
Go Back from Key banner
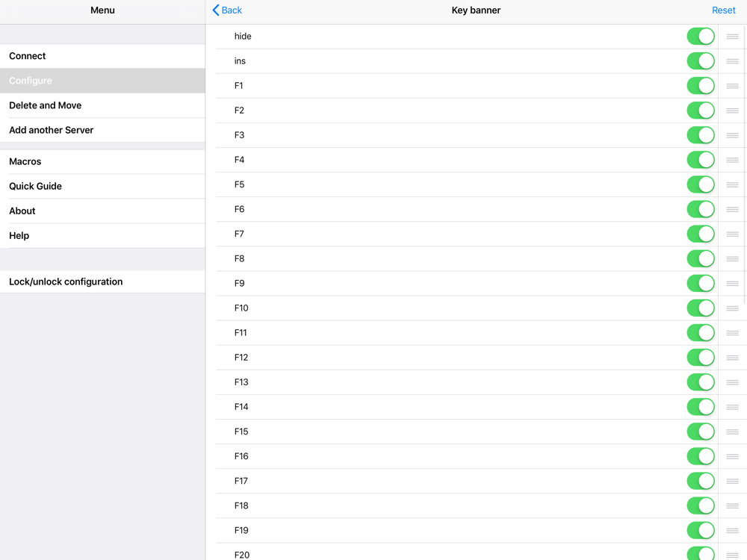click(x=227, y=10)
